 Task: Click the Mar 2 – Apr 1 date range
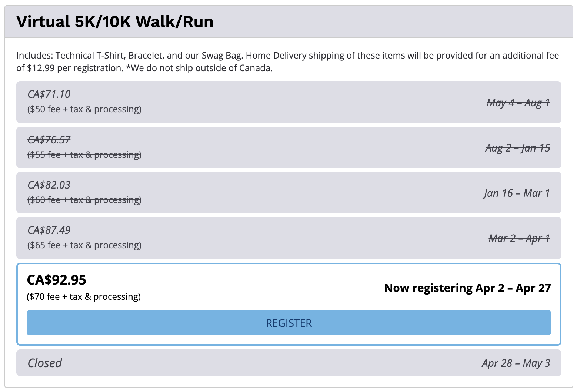[519, 238]
